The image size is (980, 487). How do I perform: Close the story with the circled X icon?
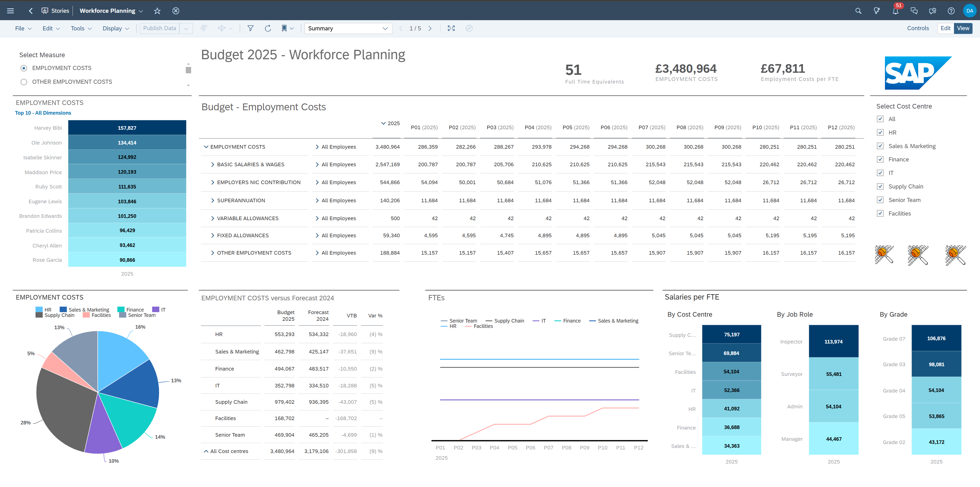coord(176,11)
